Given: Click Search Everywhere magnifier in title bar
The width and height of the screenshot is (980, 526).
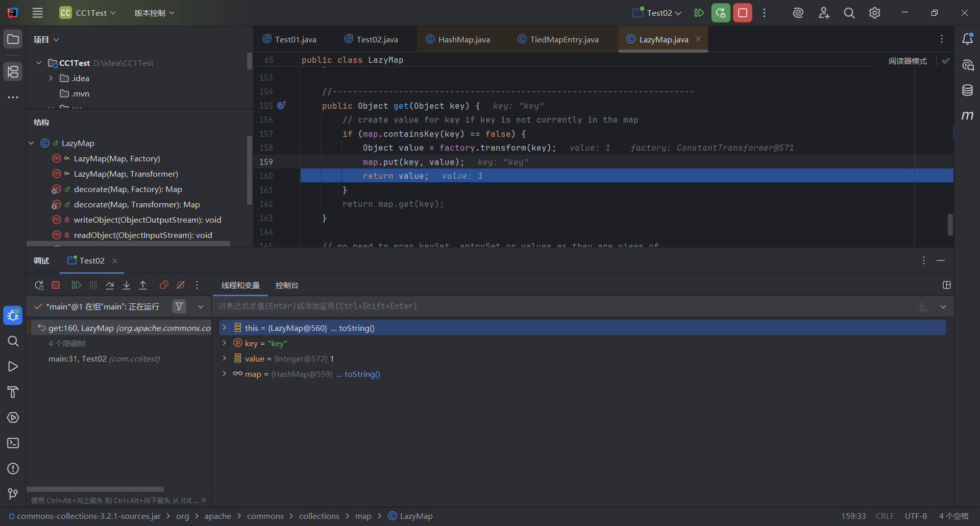Looking at the screenshot, I should pos(849,13).
